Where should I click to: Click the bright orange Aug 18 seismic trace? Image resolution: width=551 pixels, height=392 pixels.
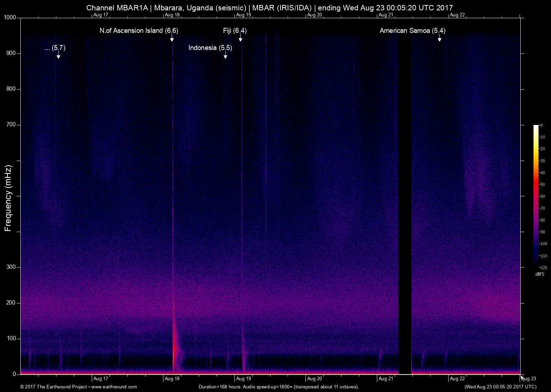point(174,353)
